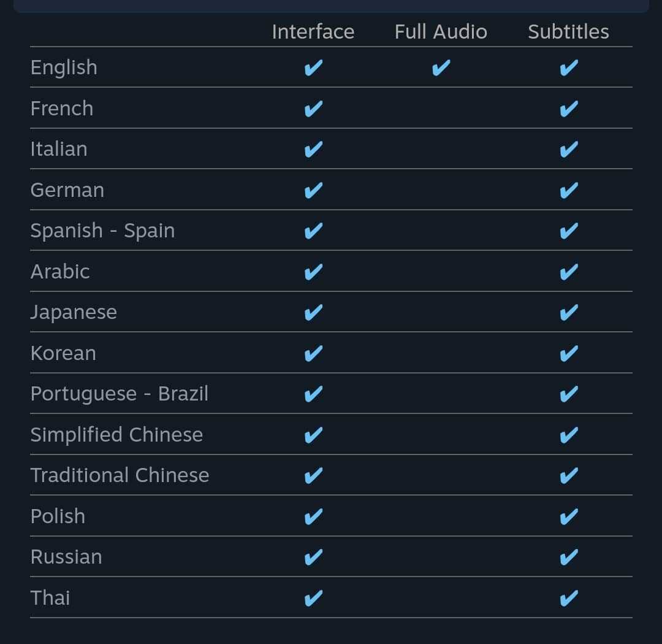Click the Russian Interface checkmark
Screen dimensions: 662x644
[313, 557]
